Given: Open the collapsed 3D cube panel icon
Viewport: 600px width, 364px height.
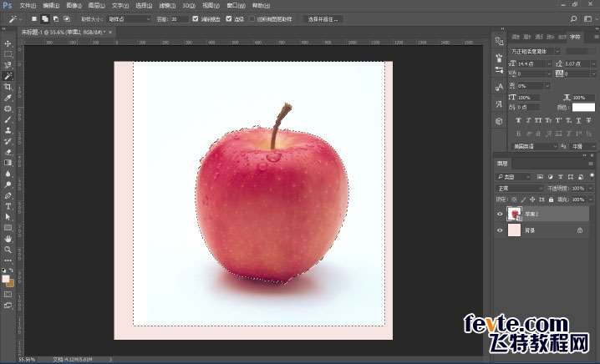Looking at the screenshot, I should (x=499, y=121).
